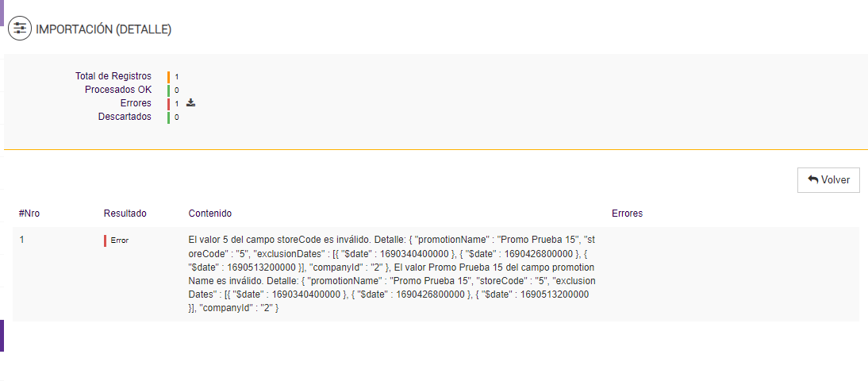The height and width of the screenshot is (381, 868).
Task: Click the Procesados OK label
Action: pyautogui.click(x=118, y=90)
